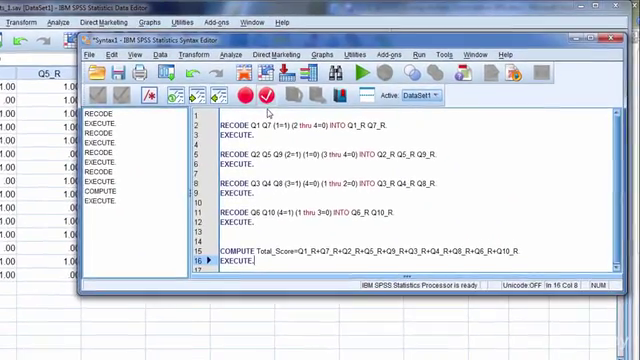Click red checkmark validate icon
Image resolution: width=640 pixels, height=360 pixels.
pos(267,96)
